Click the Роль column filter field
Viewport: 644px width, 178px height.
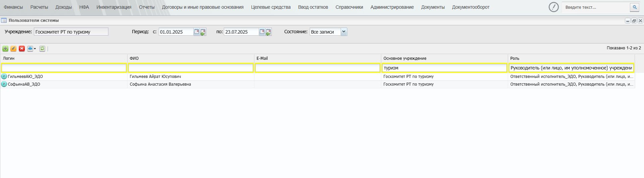tap(571, 68)
